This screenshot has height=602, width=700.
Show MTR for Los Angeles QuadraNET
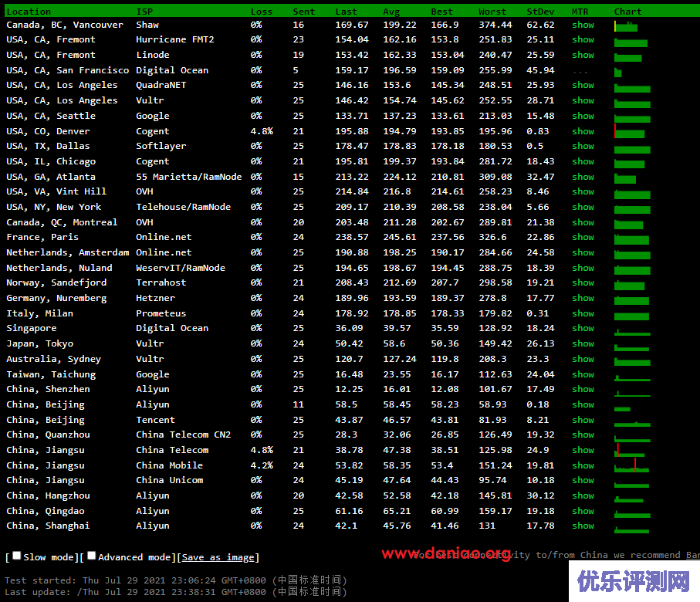pyautogui.click(x=583, y=86)
